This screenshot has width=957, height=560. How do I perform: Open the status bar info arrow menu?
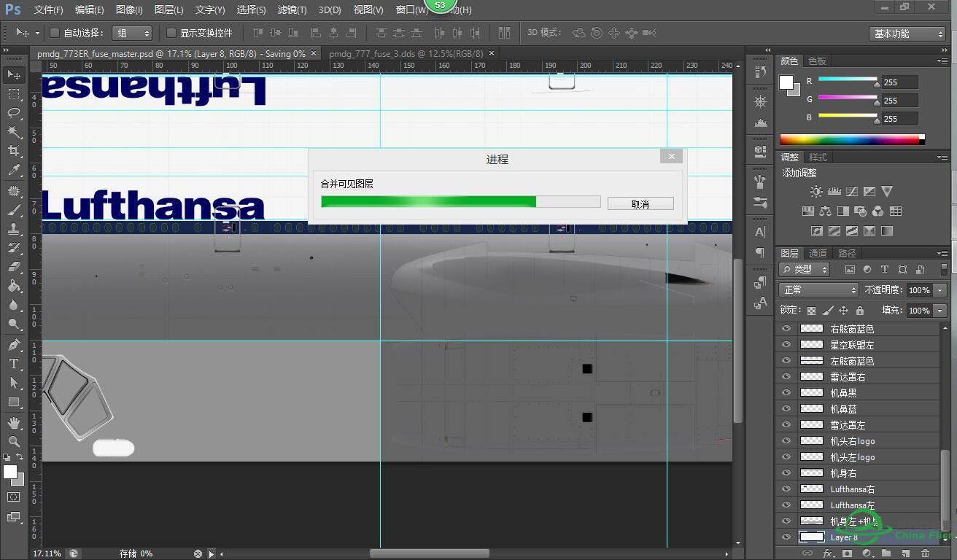(x=212, y=553)
